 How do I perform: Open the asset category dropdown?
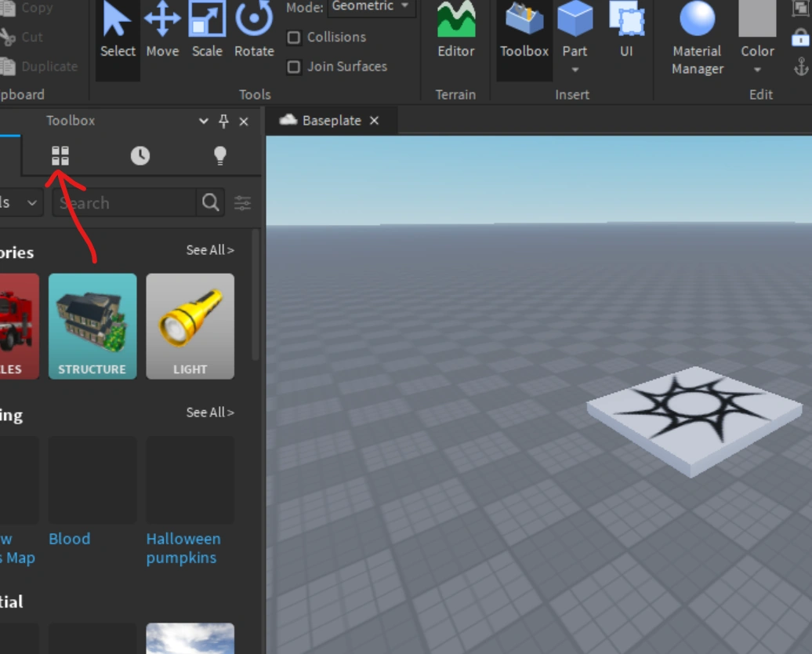(20, 202)
